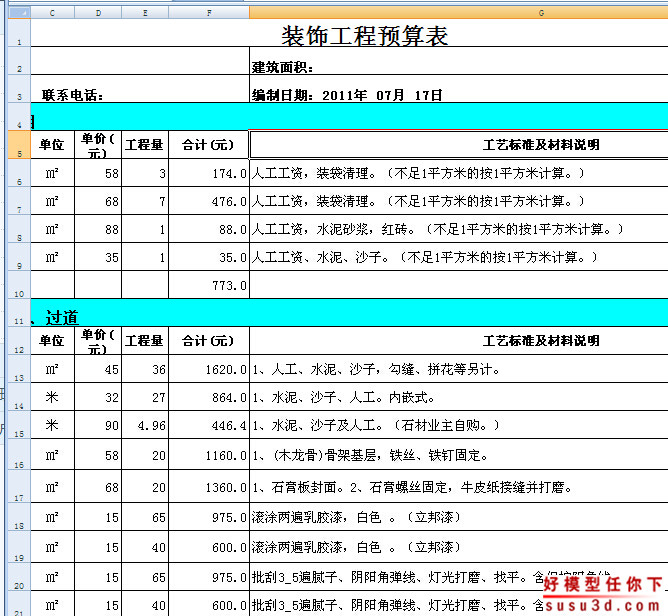Click the 单价(元) header in row 5

click(x=98, y=145)
